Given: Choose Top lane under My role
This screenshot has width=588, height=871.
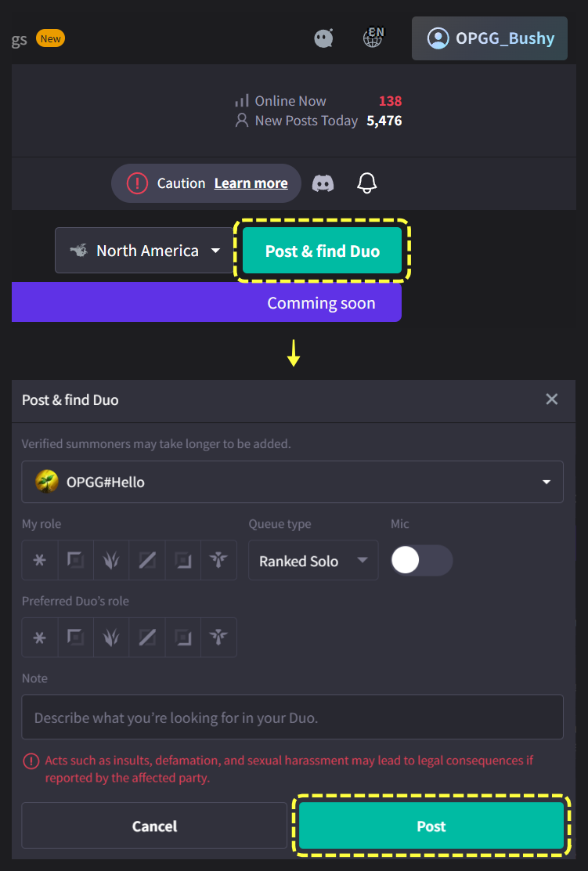Looking at the screenshot, I should coord(75,560).
